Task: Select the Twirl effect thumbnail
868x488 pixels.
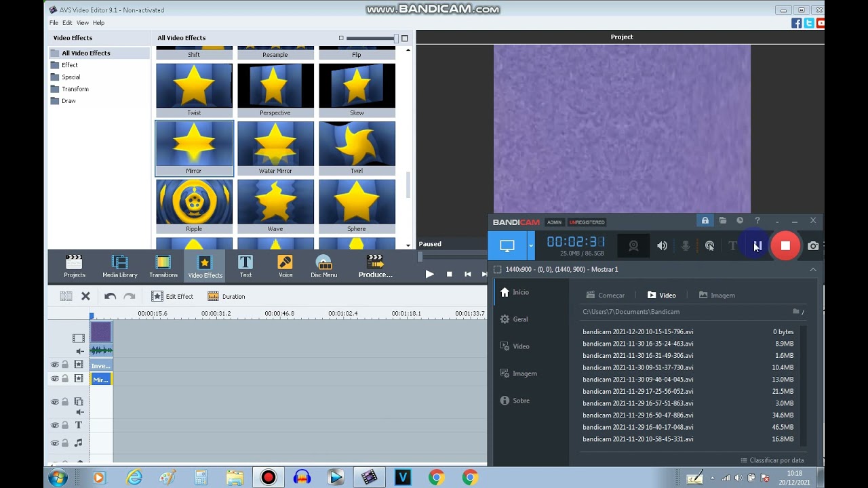Action: 357,148
